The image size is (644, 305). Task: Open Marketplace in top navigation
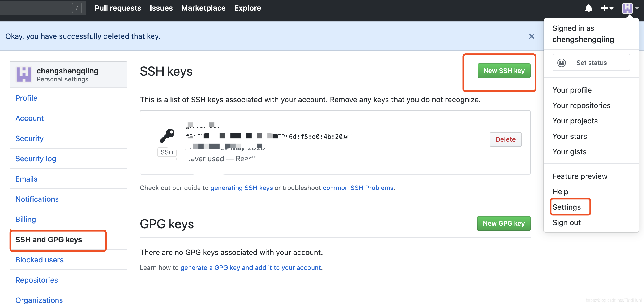pos(203,8)
